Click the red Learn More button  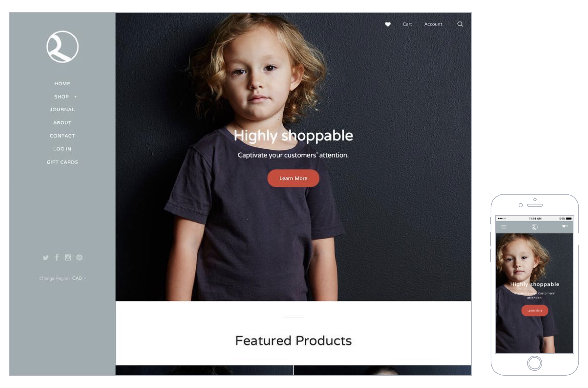[x=293, y=178]
